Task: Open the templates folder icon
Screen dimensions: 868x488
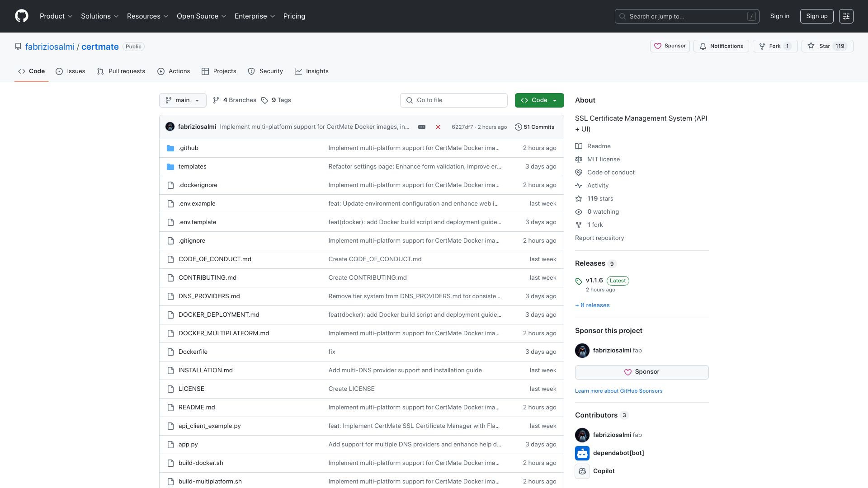Action: (x=170, y=167)
